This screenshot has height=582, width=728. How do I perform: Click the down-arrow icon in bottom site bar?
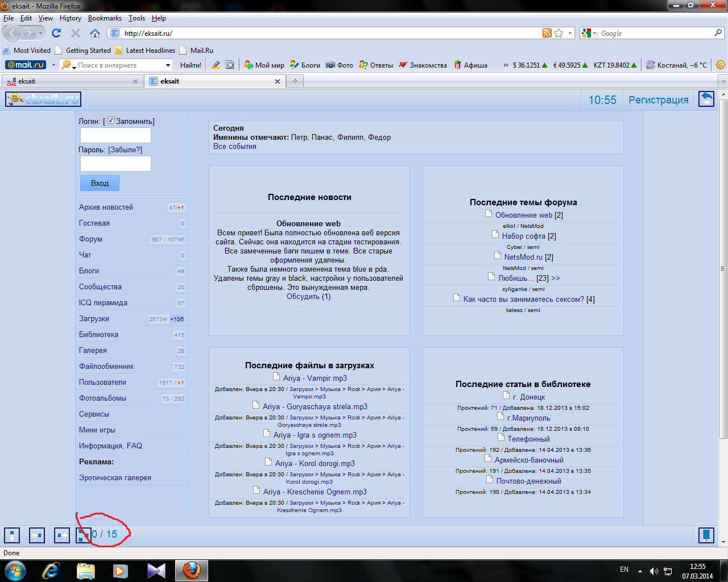12,535
